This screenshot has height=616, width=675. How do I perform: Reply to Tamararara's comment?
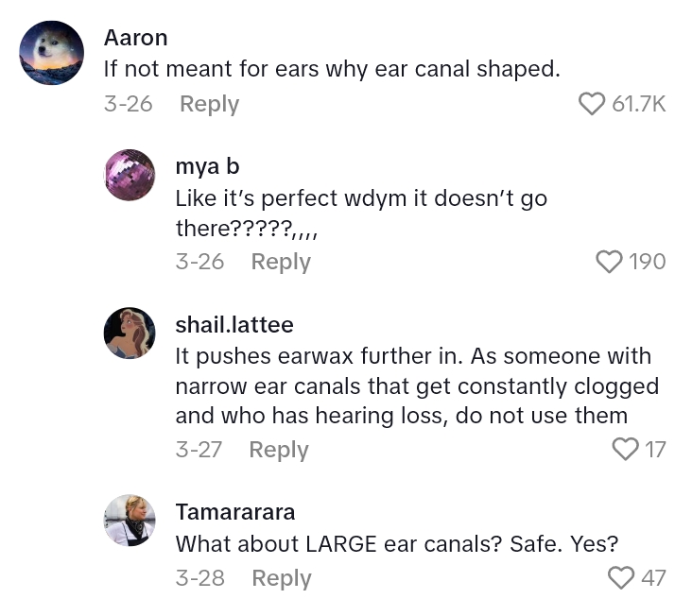pos(281,577)
